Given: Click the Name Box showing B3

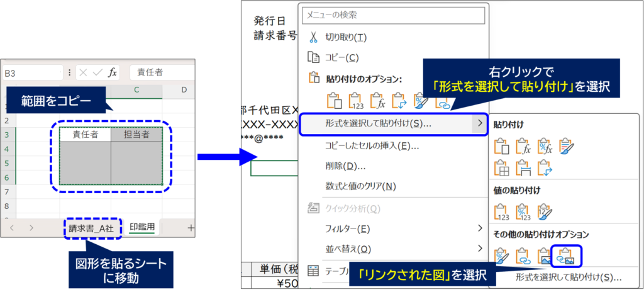Looking at the screenshot, I should [33, 73].
